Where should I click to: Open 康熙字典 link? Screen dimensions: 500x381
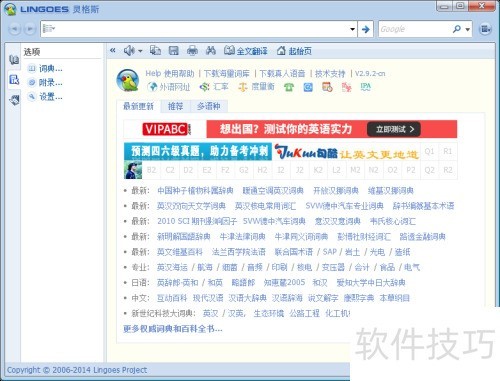(359, 298)
